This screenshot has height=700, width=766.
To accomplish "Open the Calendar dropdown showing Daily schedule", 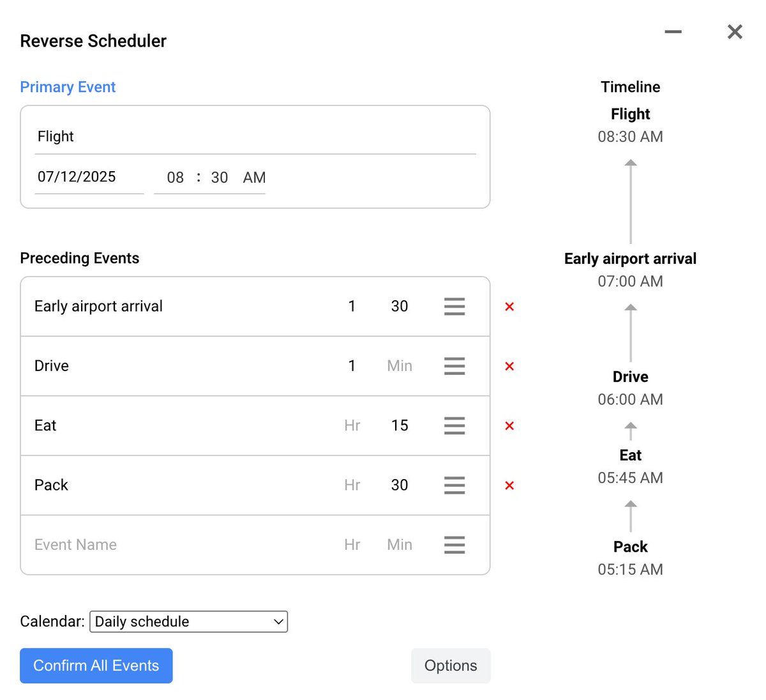I will point(189,621).
